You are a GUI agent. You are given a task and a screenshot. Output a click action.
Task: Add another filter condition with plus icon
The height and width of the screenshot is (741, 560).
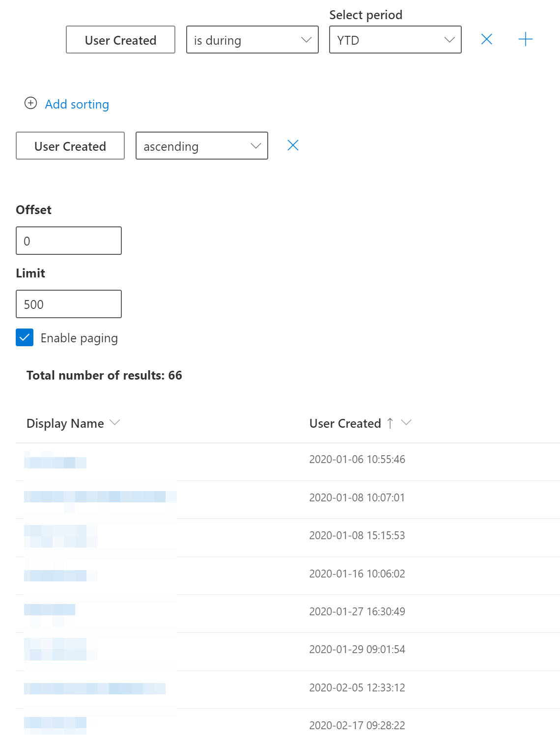(525, 39)
